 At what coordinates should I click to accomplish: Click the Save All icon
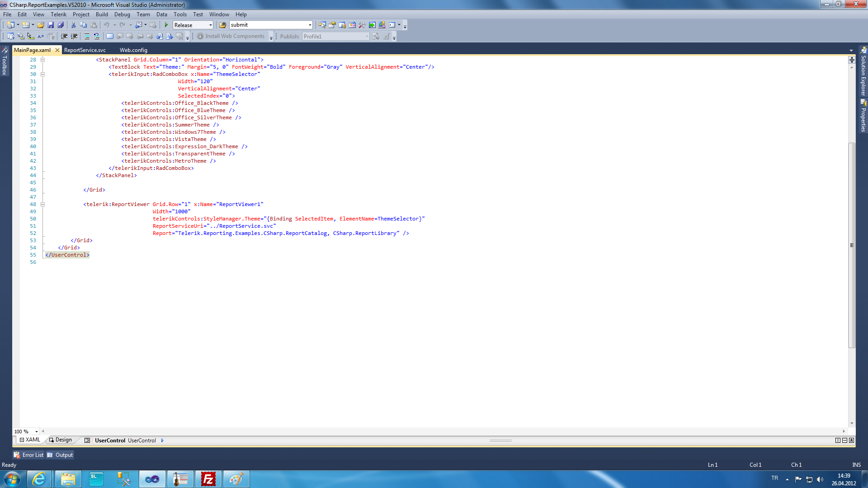coord(61,25)
